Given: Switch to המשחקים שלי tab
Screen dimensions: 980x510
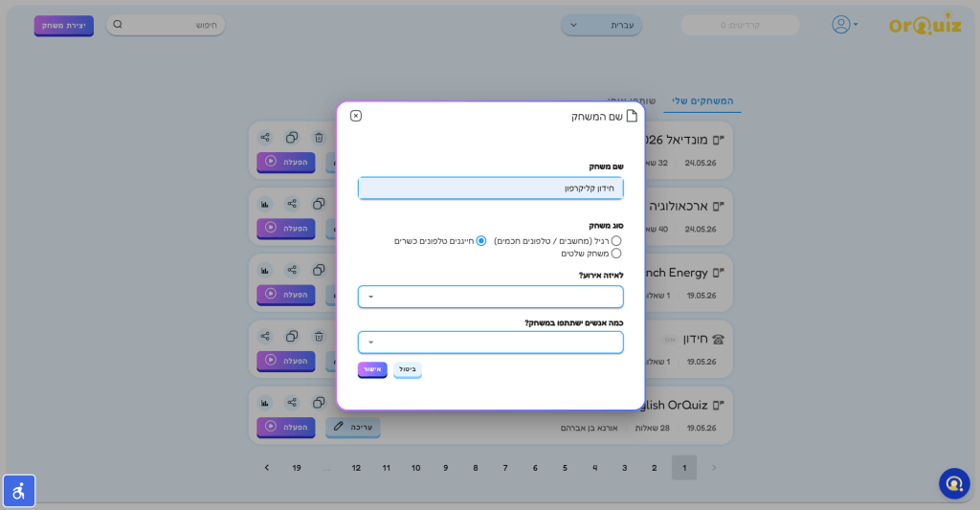Looking at the screenshot, I should [x=702, y=101].
